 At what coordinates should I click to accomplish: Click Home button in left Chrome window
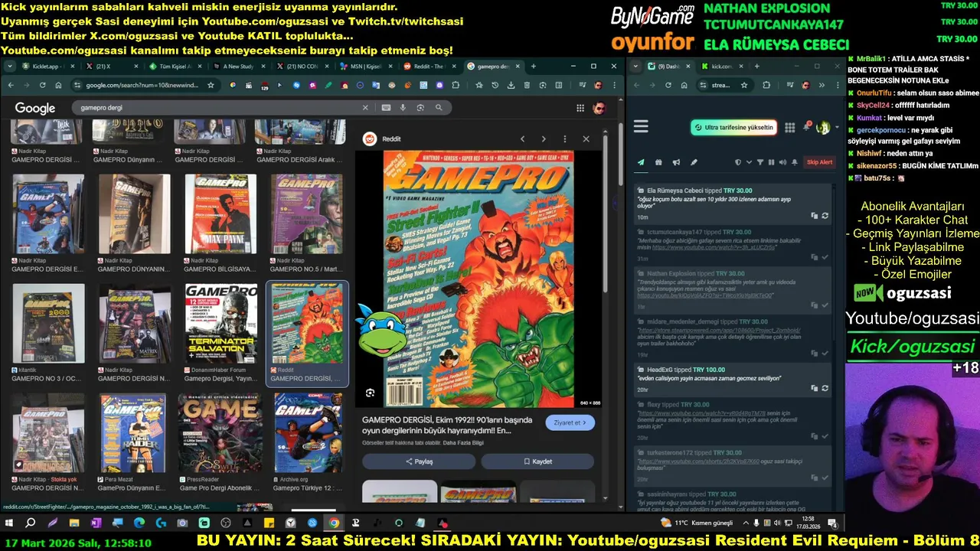coord(59,85)
